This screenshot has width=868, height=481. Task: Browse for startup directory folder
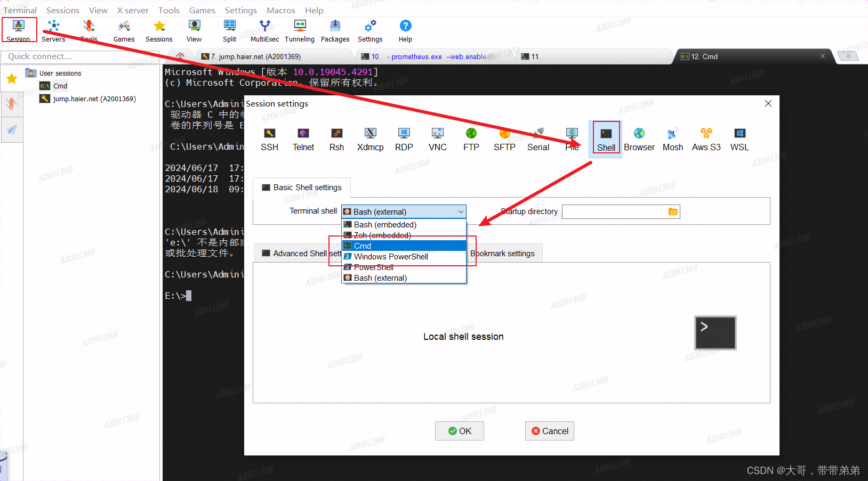click(673, 211)
